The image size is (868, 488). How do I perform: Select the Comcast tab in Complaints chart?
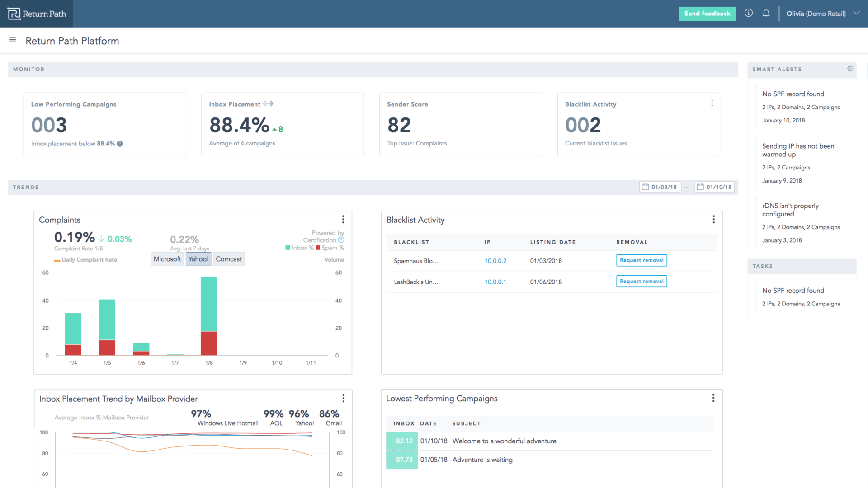[228, 258]
